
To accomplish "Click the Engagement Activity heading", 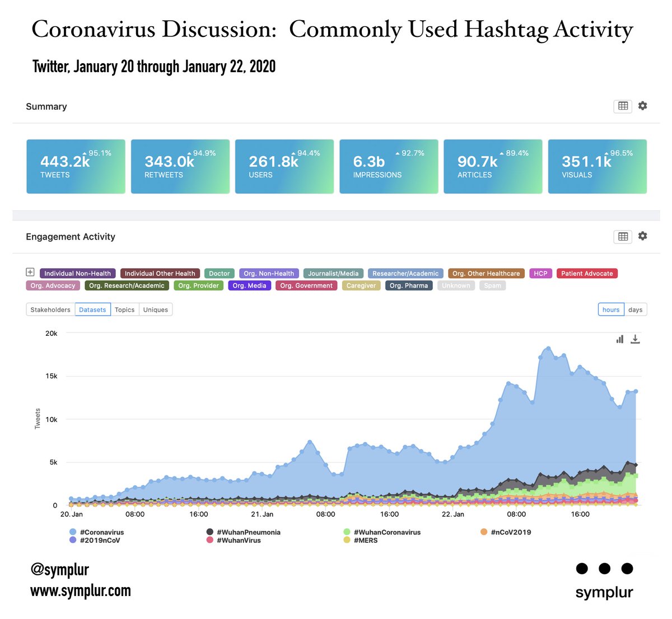I will [71, 237].
